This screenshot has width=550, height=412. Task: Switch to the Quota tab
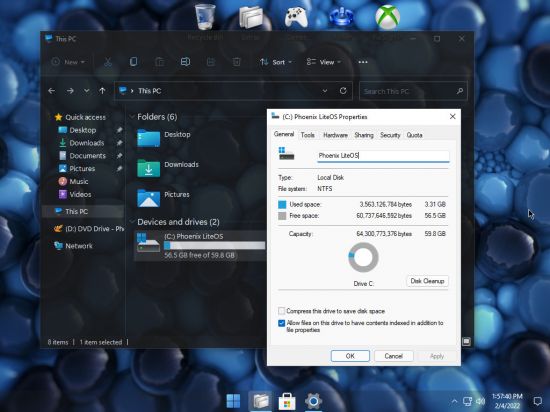click(x=414, y=135)
